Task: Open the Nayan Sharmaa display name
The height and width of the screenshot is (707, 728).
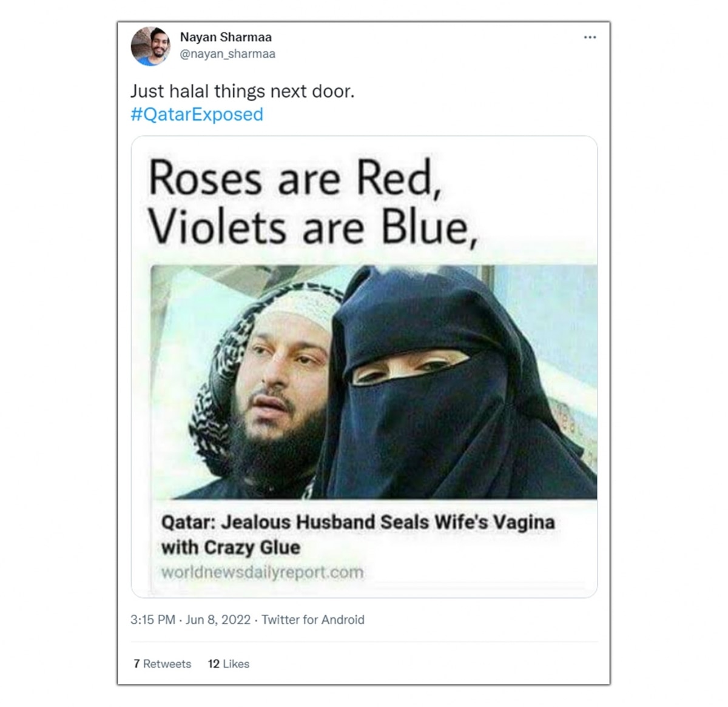Action: 226,37
